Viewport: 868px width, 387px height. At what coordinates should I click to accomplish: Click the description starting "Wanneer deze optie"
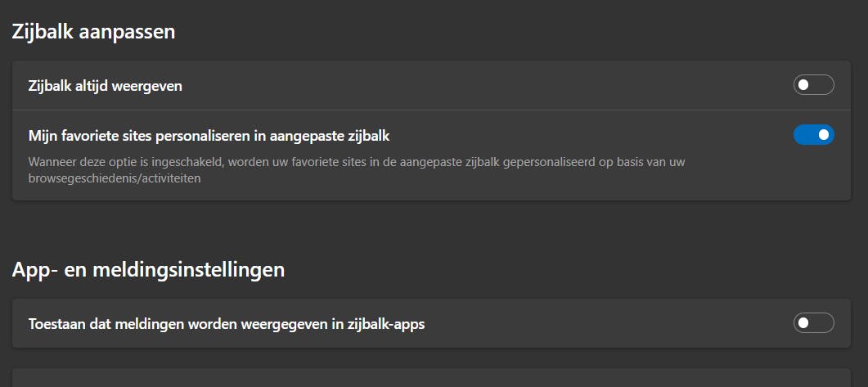pyautogui.click(x=245, y=162)
